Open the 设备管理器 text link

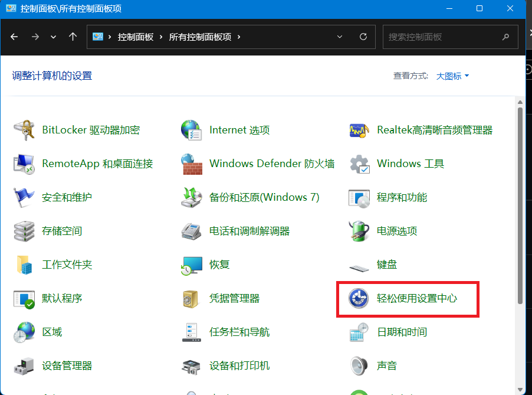click(67, 366)
